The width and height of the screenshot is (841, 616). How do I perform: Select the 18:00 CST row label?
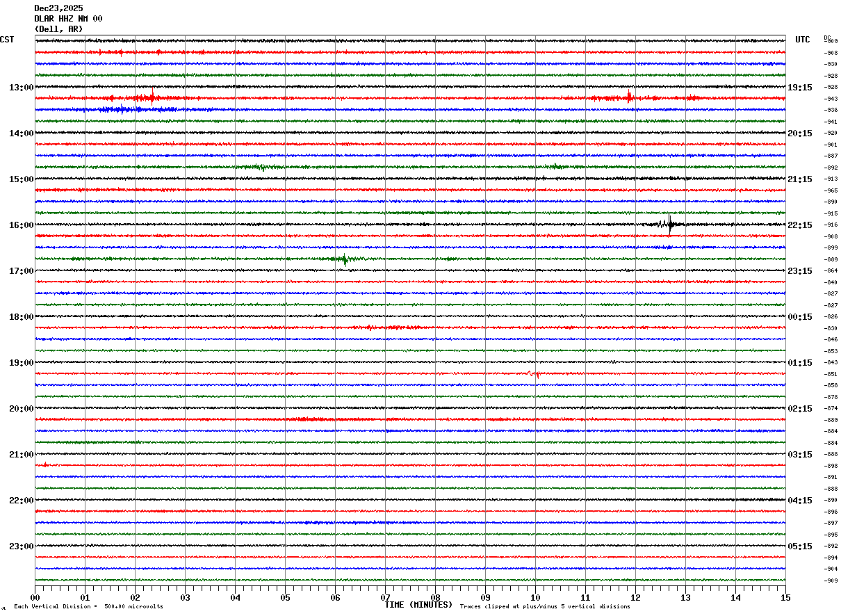[22, 316]
